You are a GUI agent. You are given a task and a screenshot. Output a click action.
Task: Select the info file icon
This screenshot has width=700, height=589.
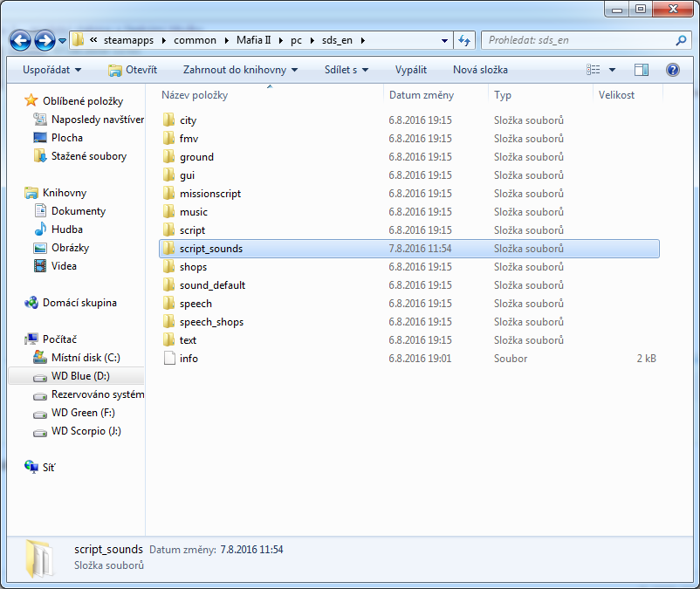coord(169,359)
